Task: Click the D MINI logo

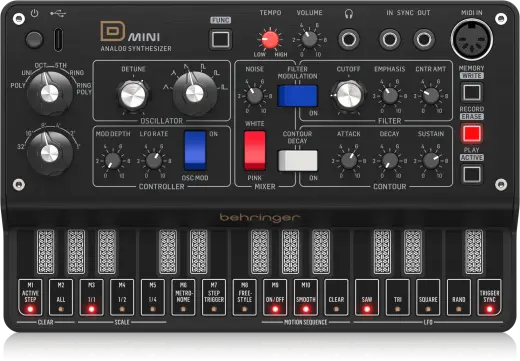Action: pos(130,32)
